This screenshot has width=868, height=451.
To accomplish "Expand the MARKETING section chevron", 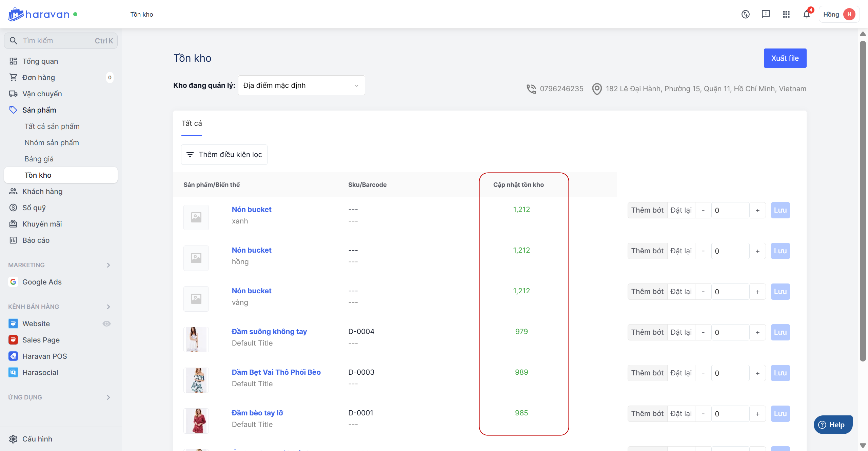I will point(108,265).
